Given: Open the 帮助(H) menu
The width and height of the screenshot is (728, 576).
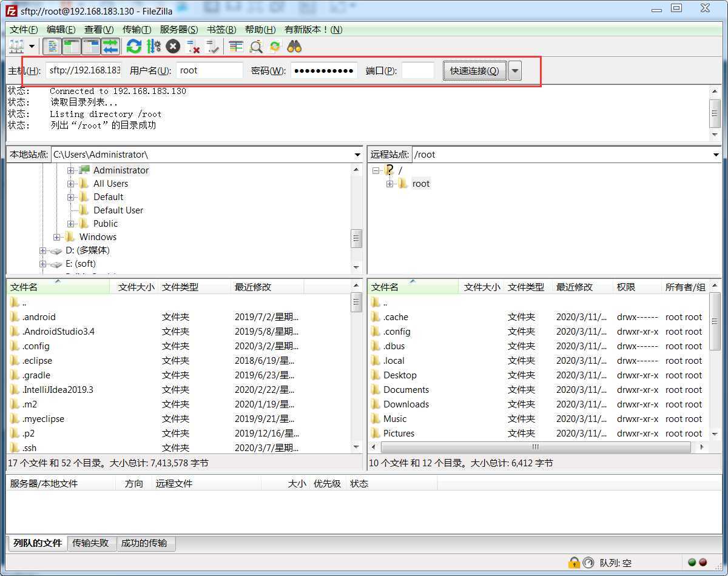Looking at the screenshot, I should (x=260, y=30).
